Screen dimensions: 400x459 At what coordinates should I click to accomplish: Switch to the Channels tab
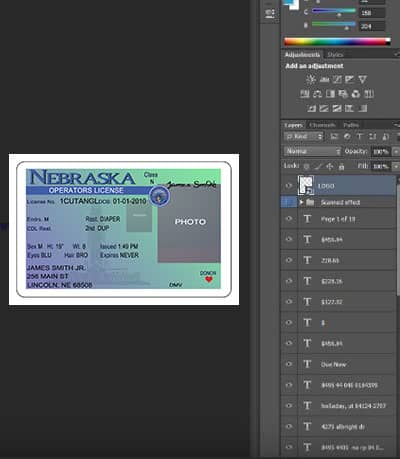tap(322, 125)
